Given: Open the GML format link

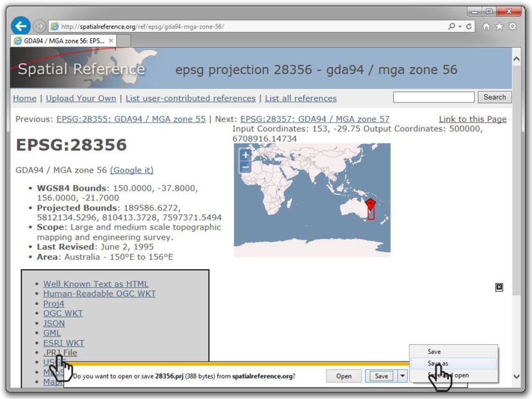Looking at the screenshot, I should tap(52, 333).
